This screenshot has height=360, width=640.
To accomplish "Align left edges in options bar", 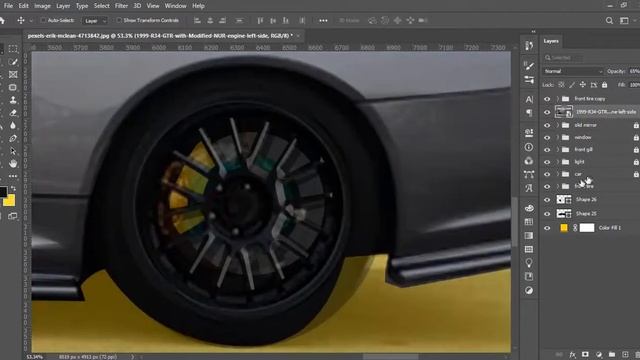I will [x=197, y=20].
